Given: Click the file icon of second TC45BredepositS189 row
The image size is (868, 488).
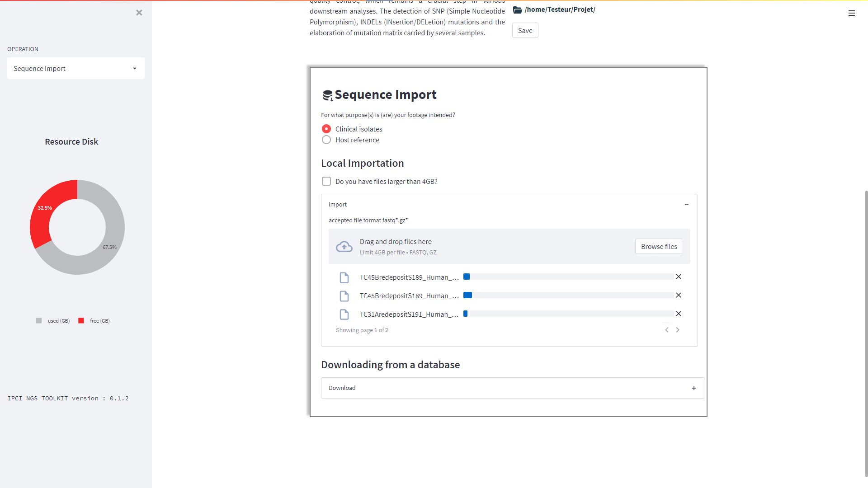Looking at the screenshot, I should click(344, 296).
